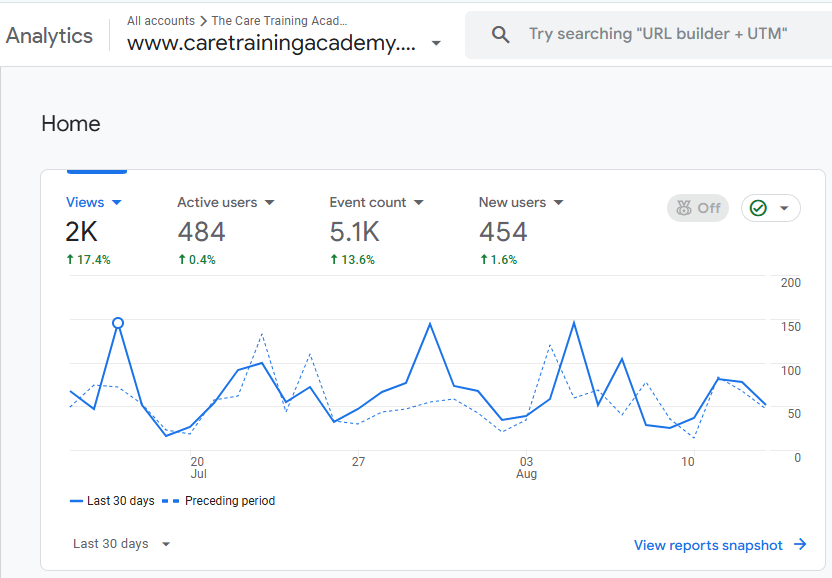Screen dimensions: 832x578
Task: Toggle the insights Off switch
Action: (x=698, y=208)
